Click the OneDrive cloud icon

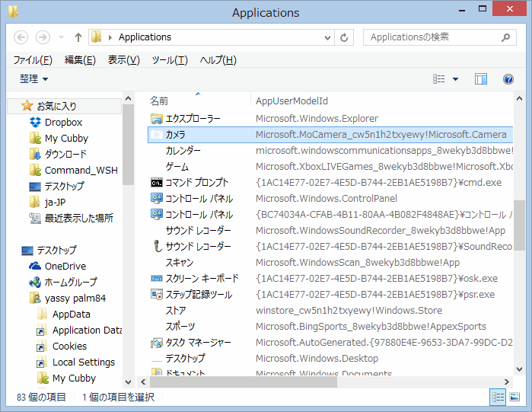click(35, 266)
